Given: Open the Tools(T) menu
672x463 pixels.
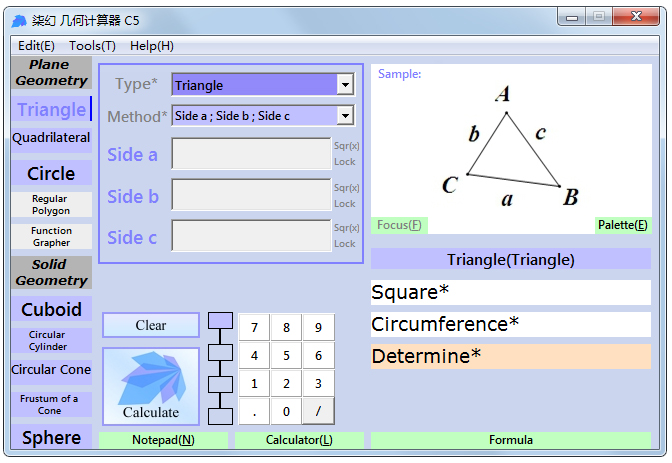Looking at the screenshot, I should point(92,46).
